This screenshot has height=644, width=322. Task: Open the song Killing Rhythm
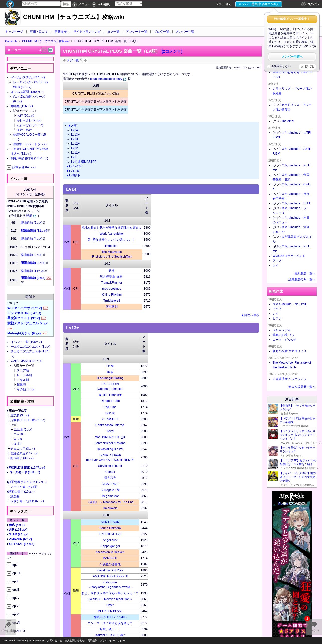[x=112, y=295]
